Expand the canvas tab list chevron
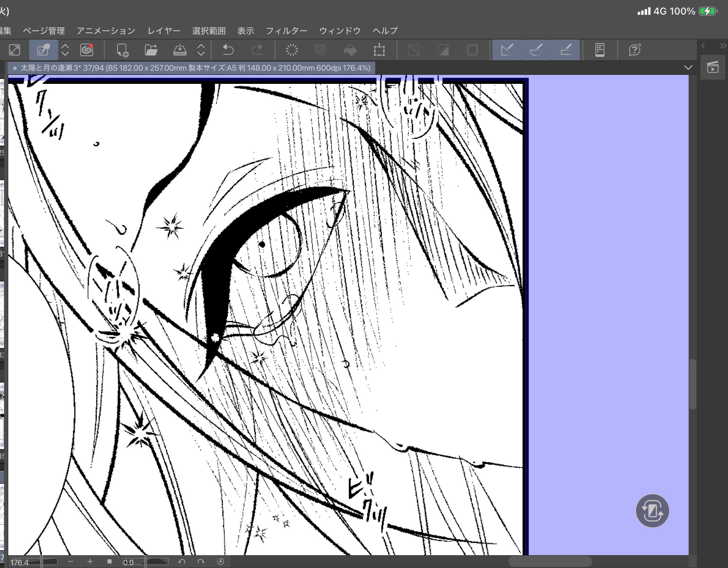This screenshot has height=568, width=728. click(x=688, y=67)
